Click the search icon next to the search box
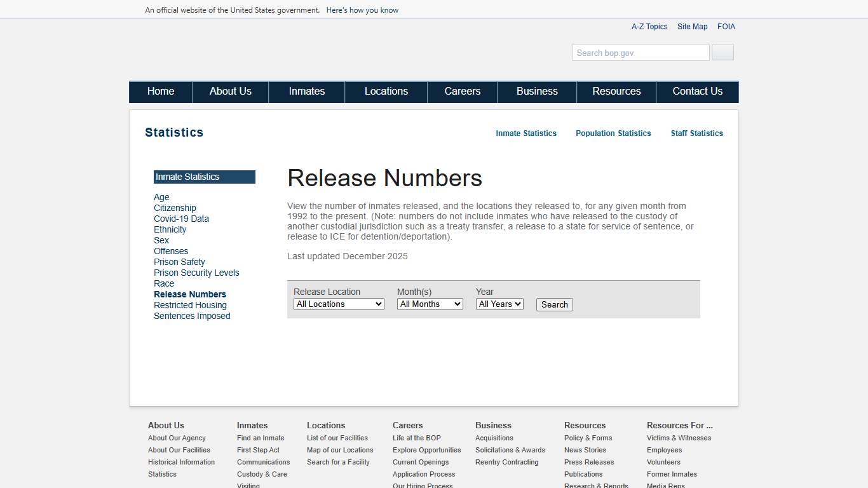 [x=722, y=52]
